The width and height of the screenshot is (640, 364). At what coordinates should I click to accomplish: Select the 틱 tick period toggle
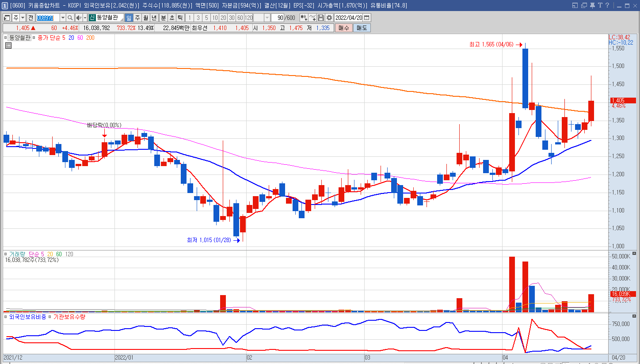tap(180, 18)
